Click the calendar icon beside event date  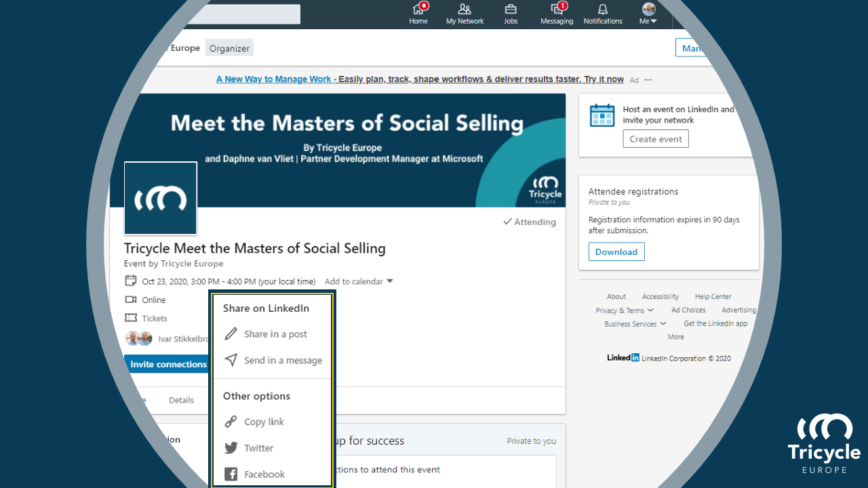[131, 281]
